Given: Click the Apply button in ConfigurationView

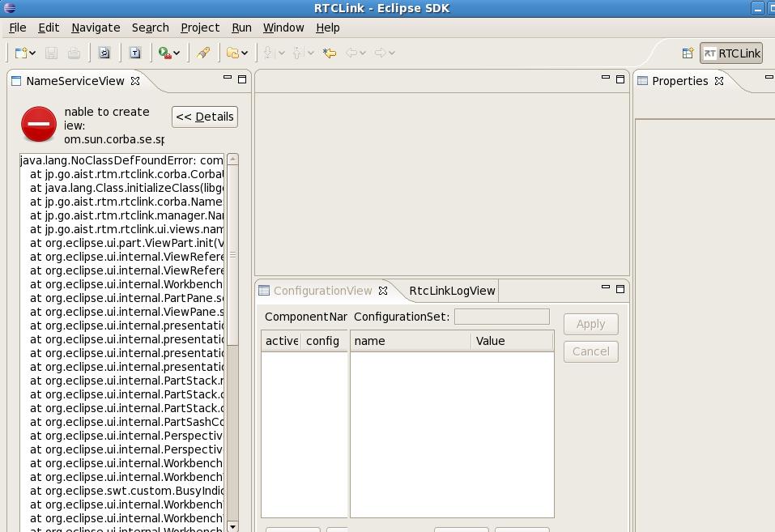Looking at the screenshot, I should click(x=591, y=324).
